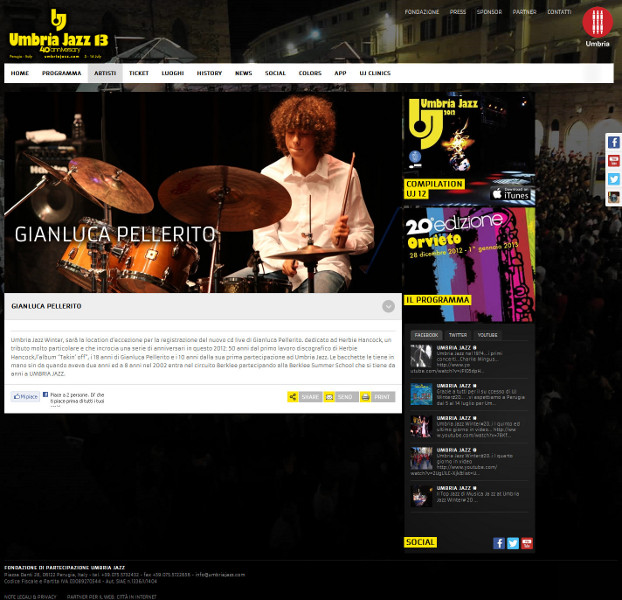The image size is (622, 600).
Task: Open Twitter from the side floating bar
Action: 614,179
